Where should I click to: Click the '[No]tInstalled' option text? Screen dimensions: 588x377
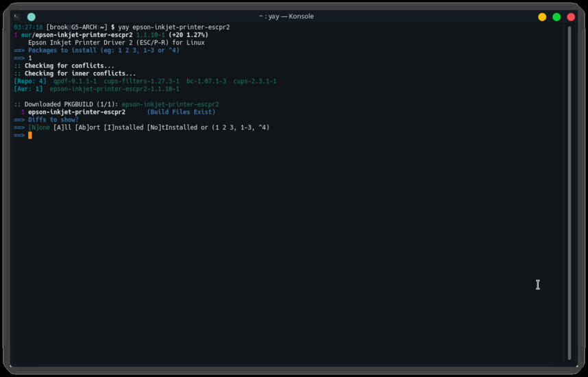tap(172, 127)
